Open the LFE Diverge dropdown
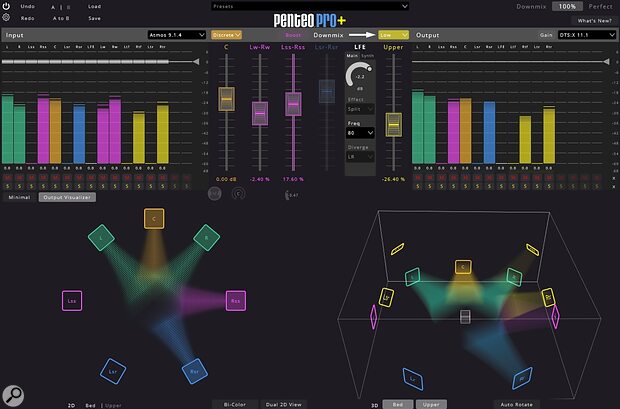 360,157
